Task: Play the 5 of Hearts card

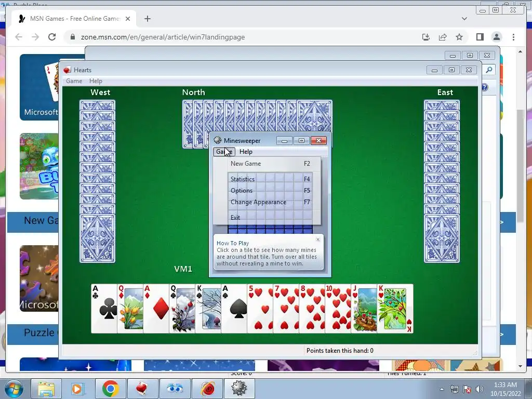Action: (260, 309)
